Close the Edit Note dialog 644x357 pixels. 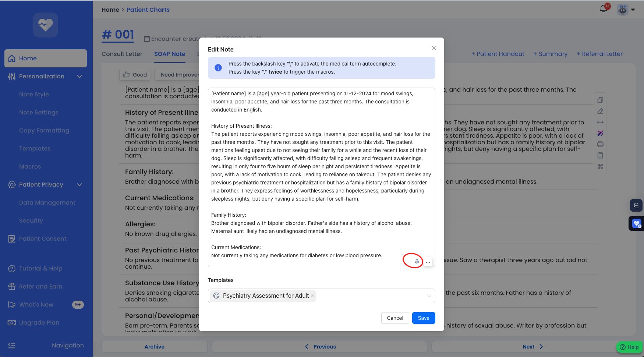click(x=434, y=48)
